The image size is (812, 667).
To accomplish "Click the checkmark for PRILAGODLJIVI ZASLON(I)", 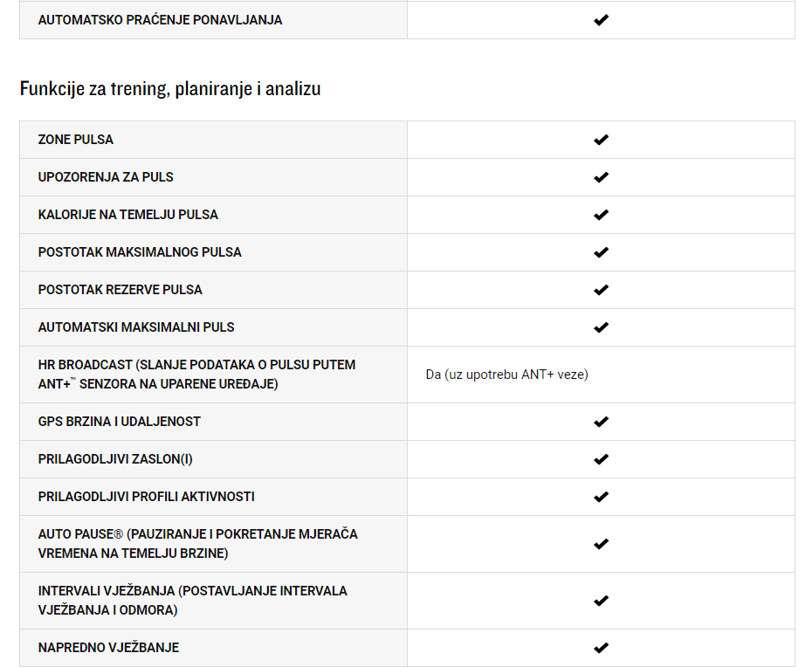I will [601, 459].
